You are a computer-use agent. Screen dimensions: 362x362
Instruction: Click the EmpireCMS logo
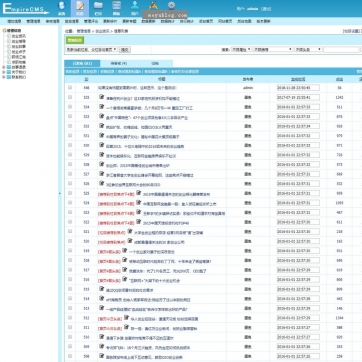click(25, 9)
